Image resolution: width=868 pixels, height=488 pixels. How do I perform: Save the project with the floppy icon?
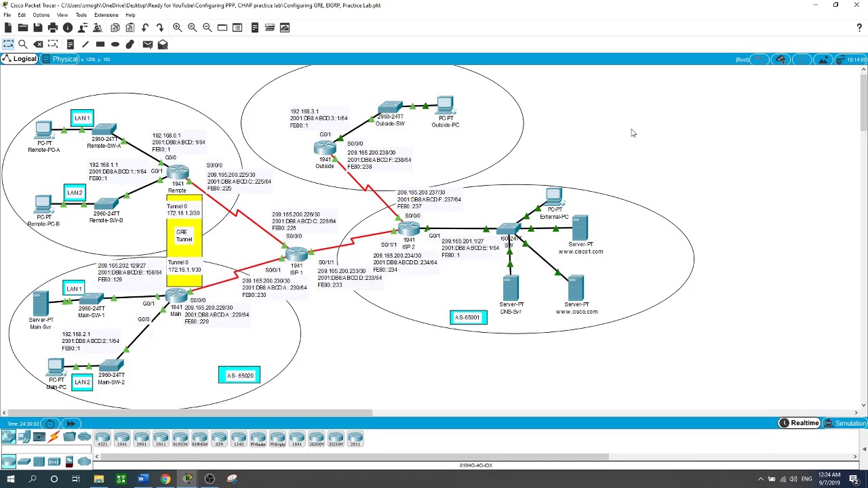(x=37, y=28)
